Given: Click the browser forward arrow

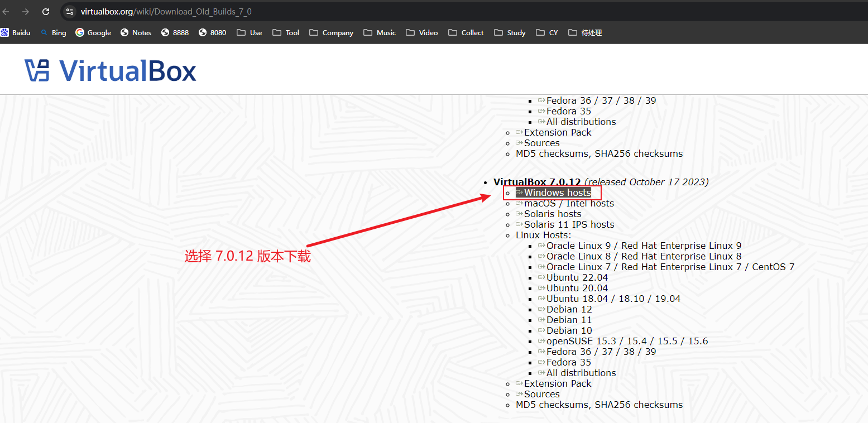Looking at the screenshot, I should coord(26,11).
